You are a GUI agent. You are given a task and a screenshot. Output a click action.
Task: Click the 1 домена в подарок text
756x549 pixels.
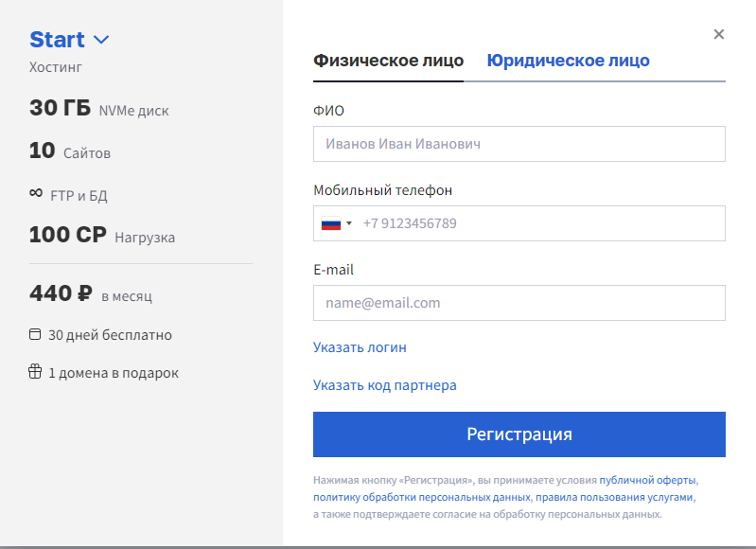pyautogui.click(x=114, y=372)
